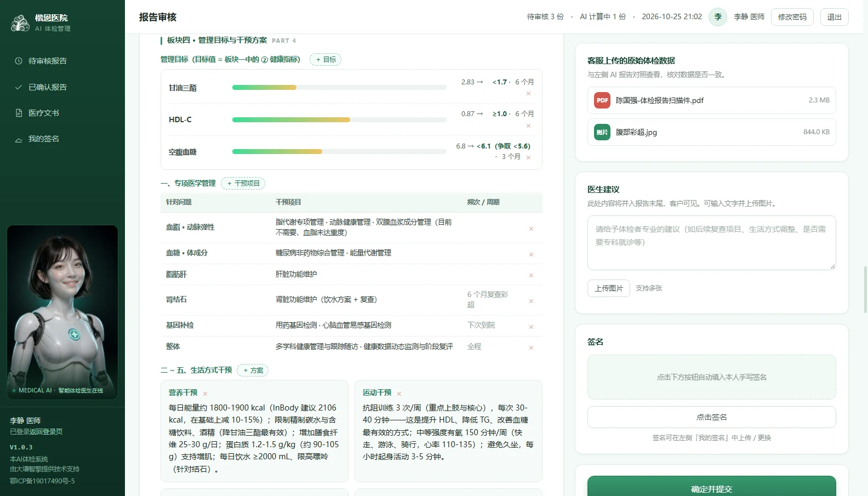Click the 待审核 3 份 status text
Screen dimensions: 868x496
tap(545, 17)
